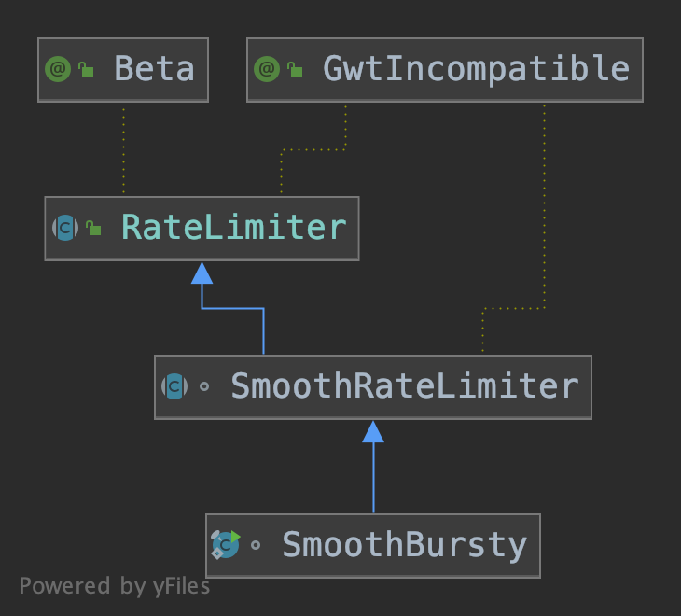Click the dotted line between Beta and RateLimiter
The height and width of the screenshot is (616, 681).
point(123,149)
